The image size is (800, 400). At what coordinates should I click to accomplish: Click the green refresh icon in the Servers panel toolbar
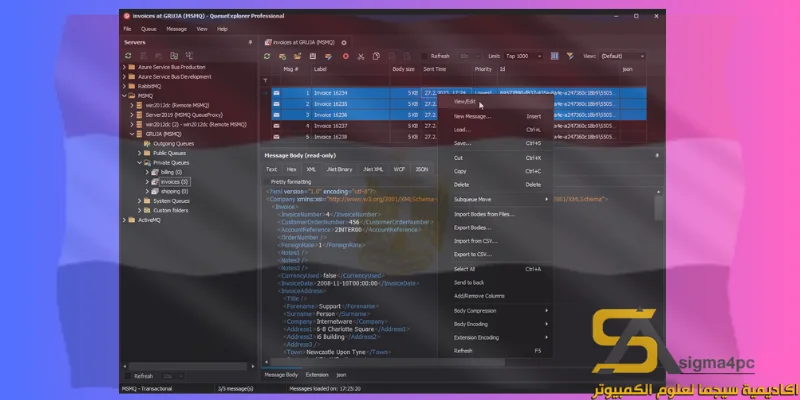[x=128, y=56]
